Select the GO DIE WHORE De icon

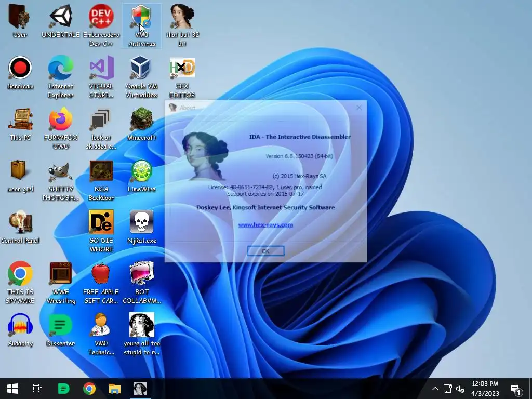[101, 231]
